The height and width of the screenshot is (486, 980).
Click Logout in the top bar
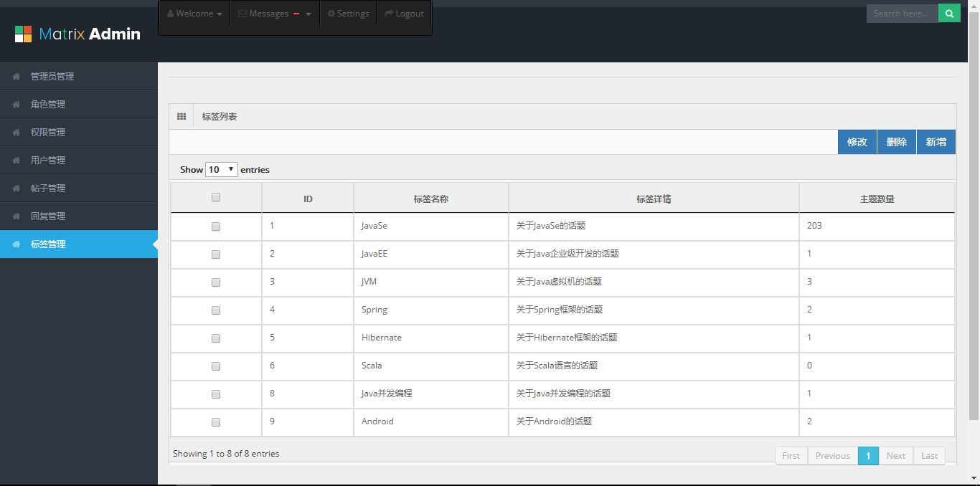(x=404, y=14)
